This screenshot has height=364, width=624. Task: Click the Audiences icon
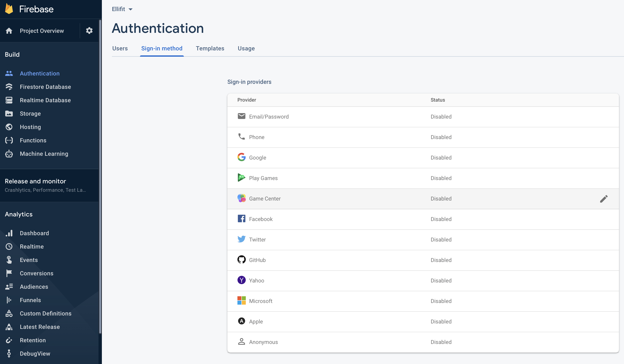point(9,287)
